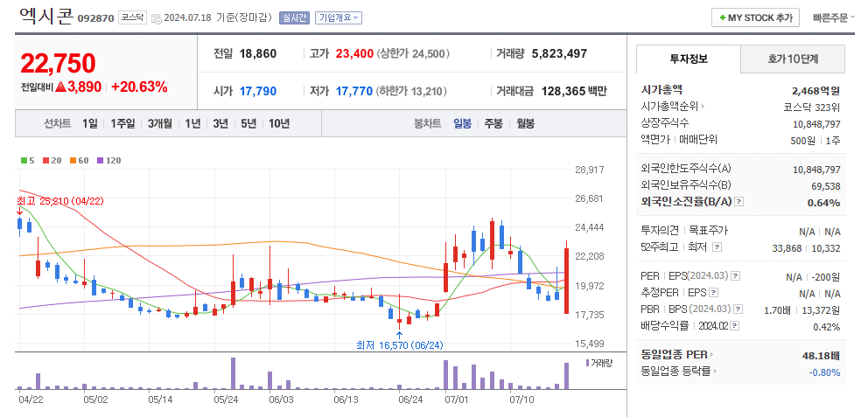Select the 3개월 line chart period
This screenshot has width=868, height=417.
tap(160, 123)
